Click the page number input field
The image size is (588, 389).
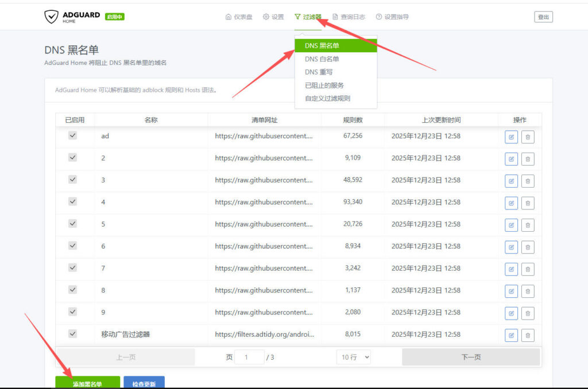(249, 357)
